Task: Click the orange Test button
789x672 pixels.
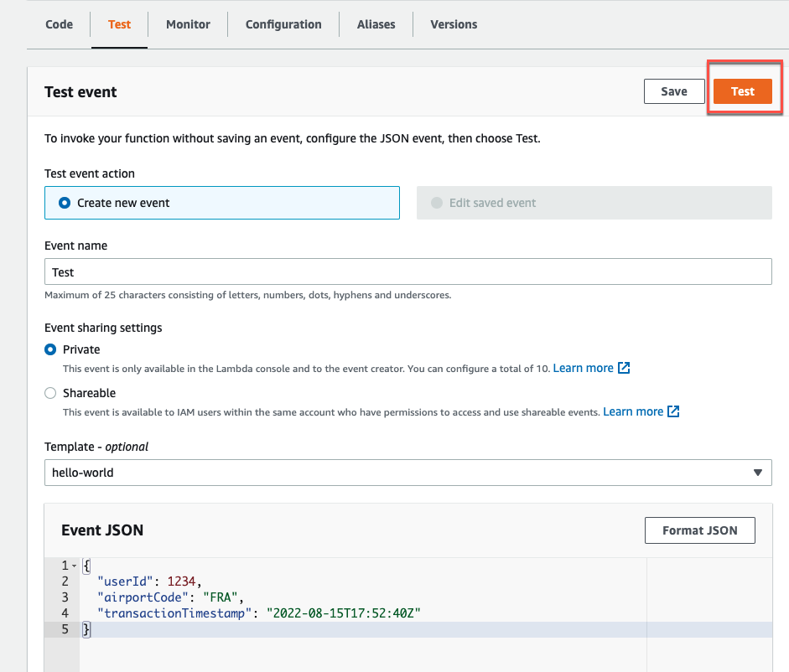Action: click(742, 91)
